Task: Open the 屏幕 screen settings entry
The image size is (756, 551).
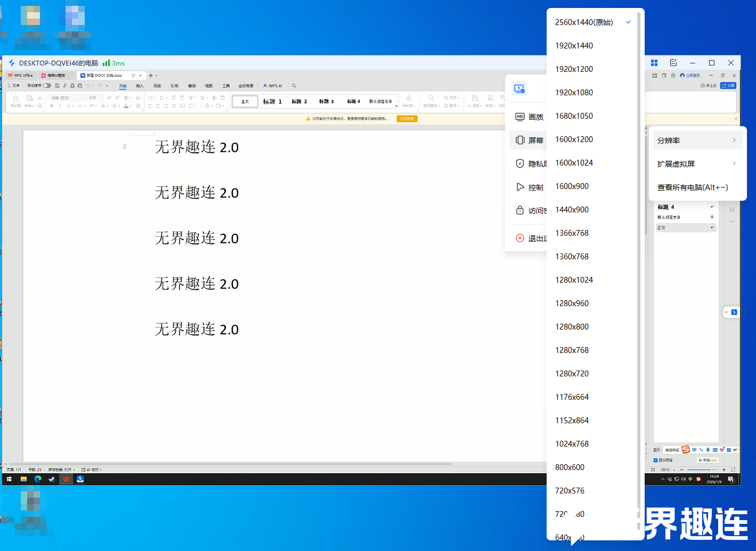Action: pyautogui.click(x=529, y=141)
